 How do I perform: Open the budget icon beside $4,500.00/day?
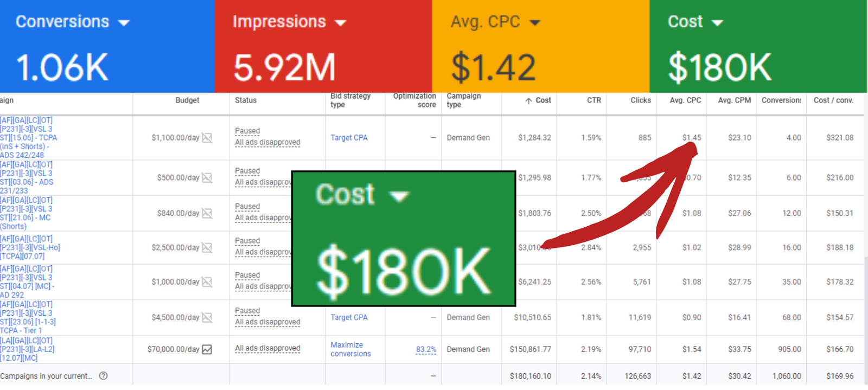[x=207, y=317]
